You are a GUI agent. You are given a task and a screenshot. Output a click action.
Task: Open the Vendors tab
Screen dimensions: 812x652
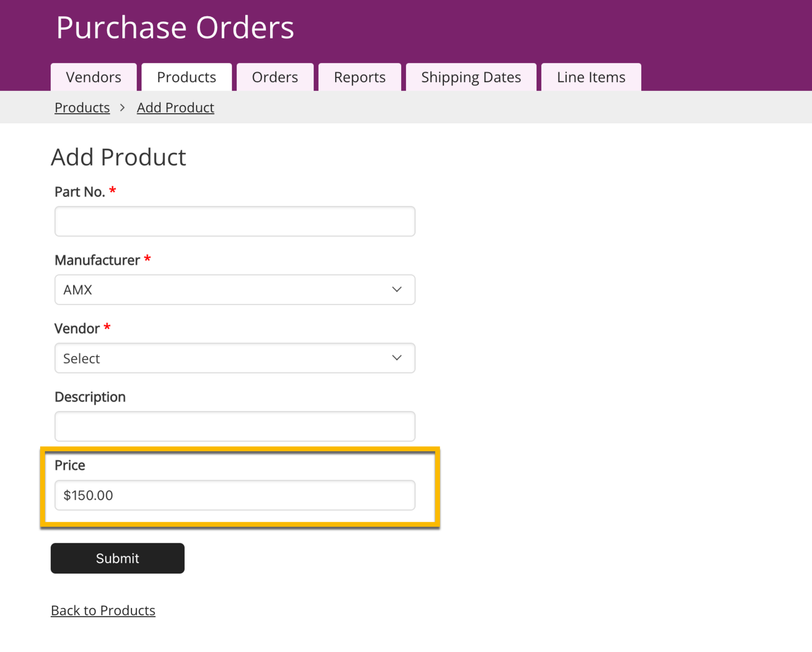click(94, 77)
